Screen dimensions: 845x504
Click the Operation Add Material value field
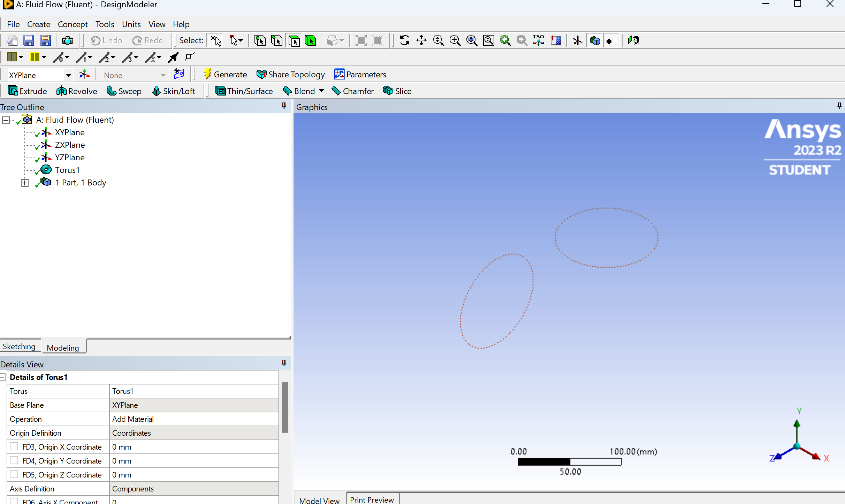[x=194, y=419]
